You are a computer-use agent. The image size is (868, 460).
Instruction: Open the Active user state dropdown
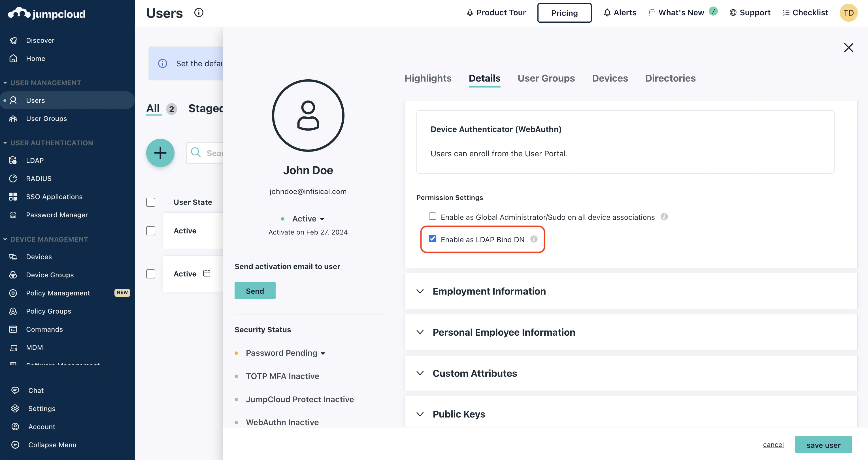308,219
